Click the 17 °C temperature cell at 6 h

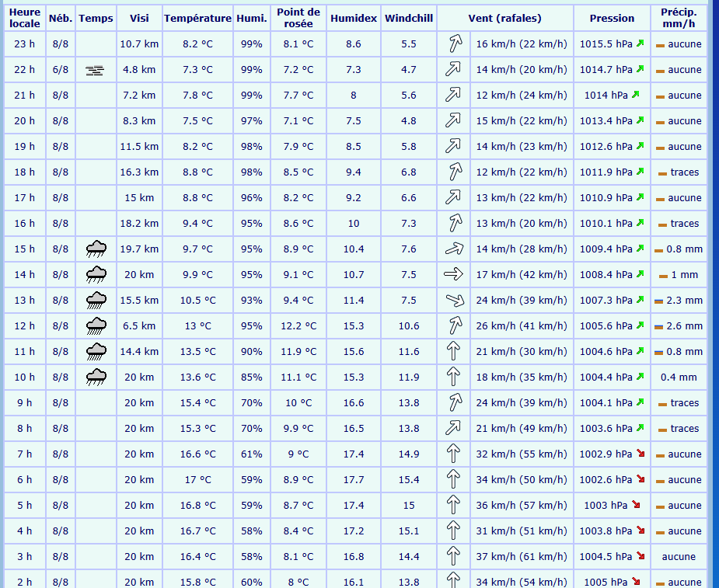pos(197,479)
